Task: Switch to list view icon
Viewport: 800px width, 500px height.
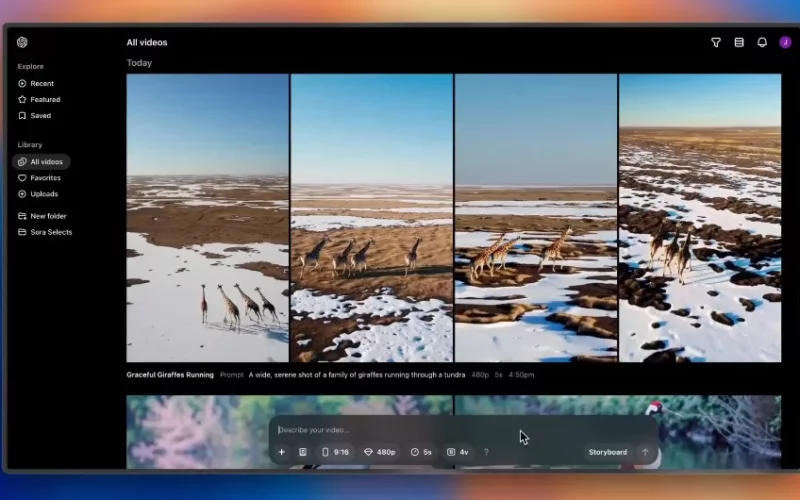Action: click(x=739, y=42)
